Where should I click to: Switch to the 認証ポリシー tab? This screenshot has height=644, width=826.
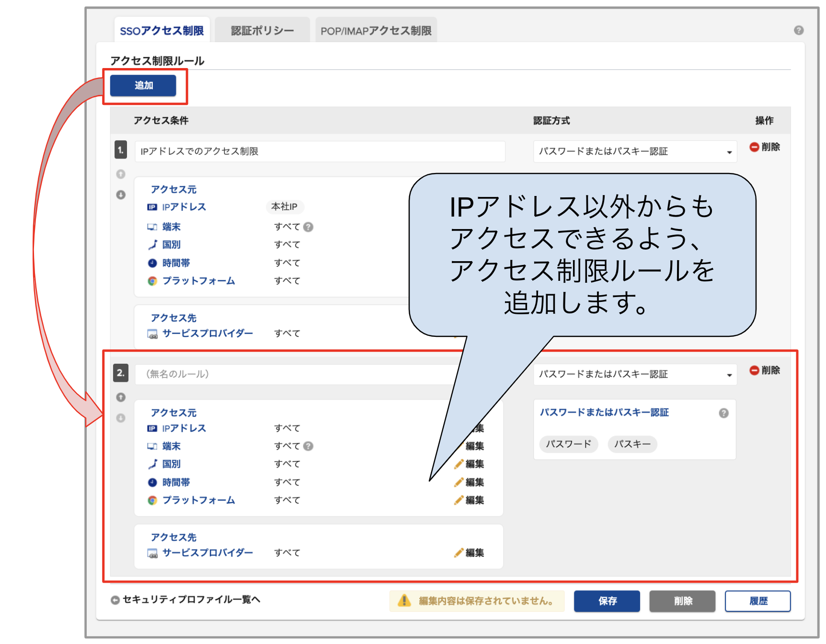tap(262, 30)
